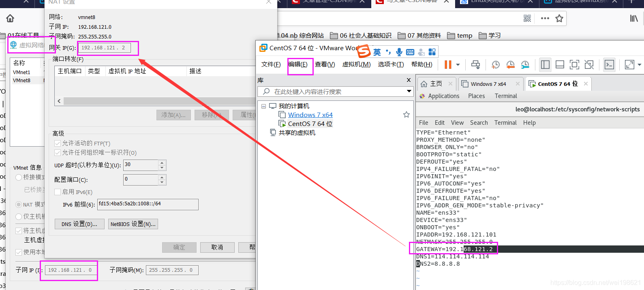This screenshot has width=644, height=290.
Task: Open the Sogou soft keyboard icon
Action: pos(410,52)
